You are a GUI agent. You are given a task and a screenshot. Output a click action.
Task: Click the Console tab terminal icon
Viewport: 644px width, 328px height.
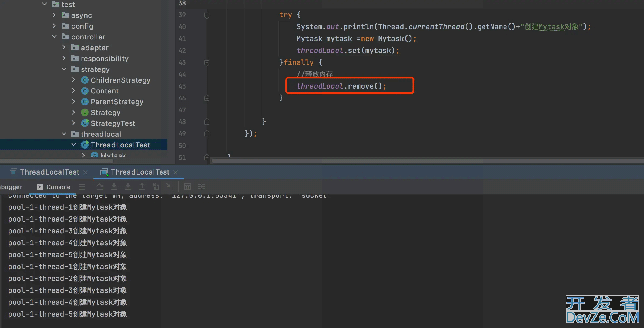[40, 187]
